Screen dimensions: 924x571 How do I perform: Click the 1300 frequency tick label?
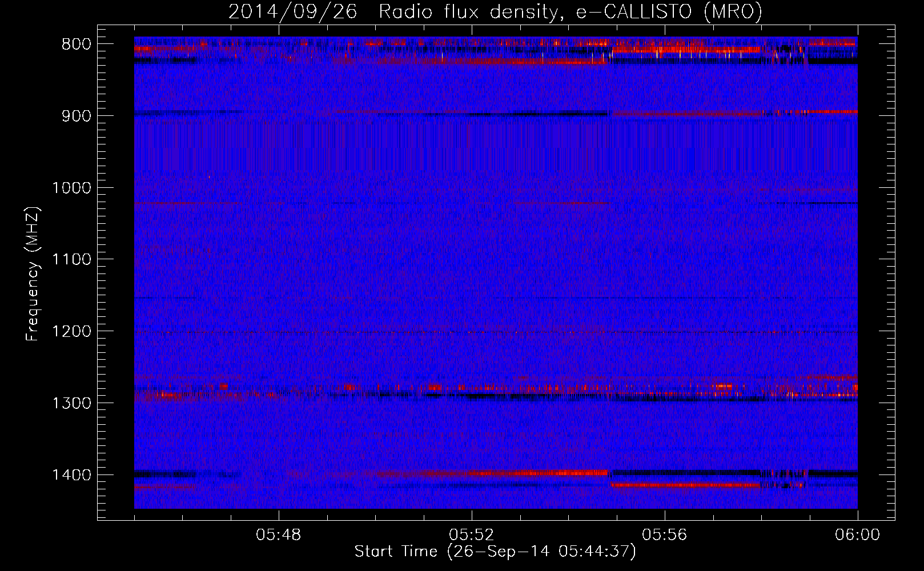coord(71,403)
